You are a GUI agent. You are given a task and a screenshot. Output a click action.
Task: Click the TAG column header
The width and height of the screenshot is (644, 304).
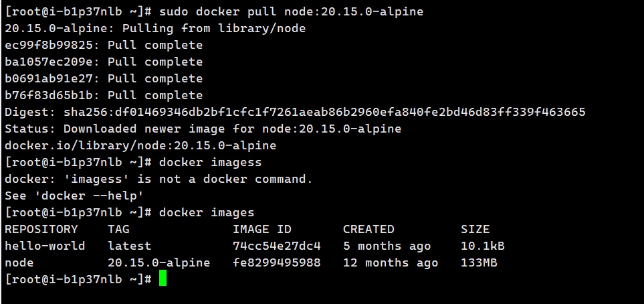coord(118,229)
